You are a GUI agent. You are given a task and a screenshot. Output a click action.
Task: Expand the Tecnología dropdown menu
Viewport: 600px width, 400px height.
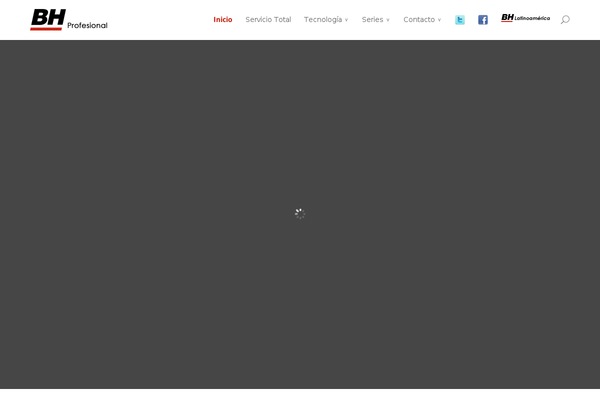326,20
